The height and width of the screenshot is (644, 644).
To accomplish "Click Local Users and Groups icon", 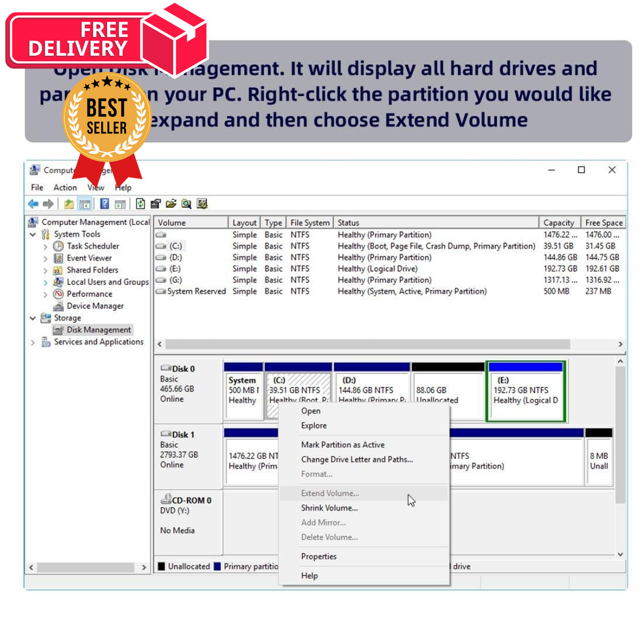I will [59, 282].
